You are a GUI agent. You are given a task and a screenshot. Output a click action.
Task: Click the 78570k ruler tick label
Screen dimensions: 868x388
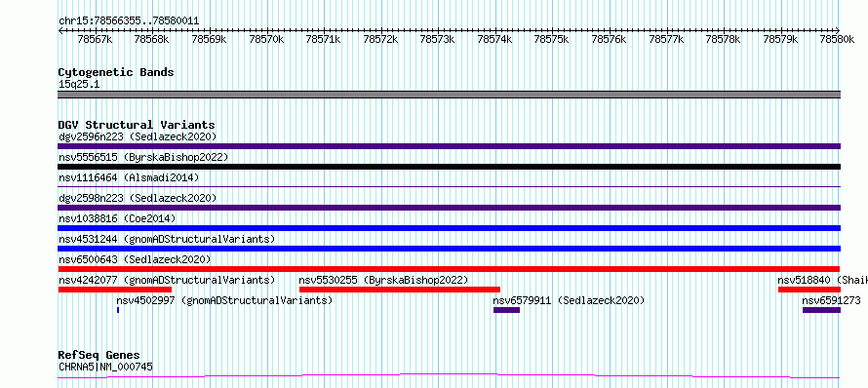click(266, 39)
